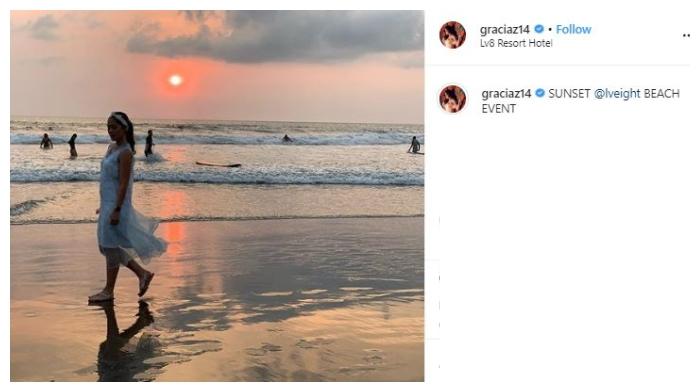700x392 pixels.
Task: Open the more options dots menu
Action: click(x=687, y=36)
